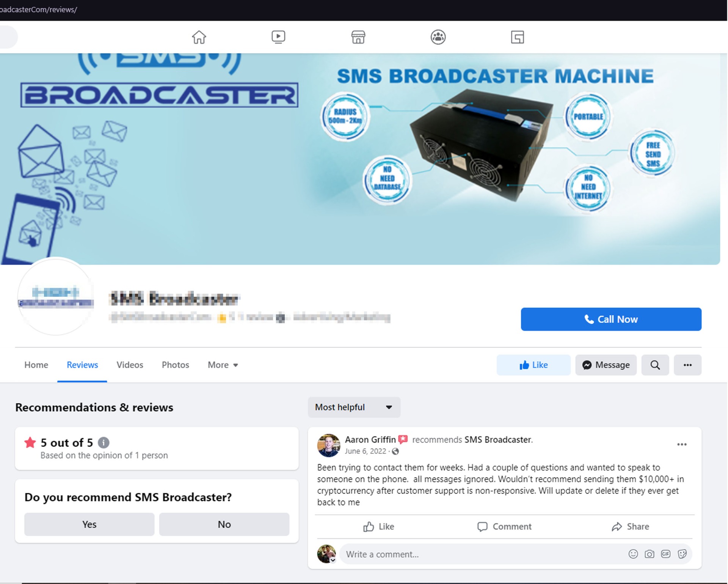Open the Gaming icon in top bar
The height and width of the screenshot is (584, 728).
(x=517, y=37)
